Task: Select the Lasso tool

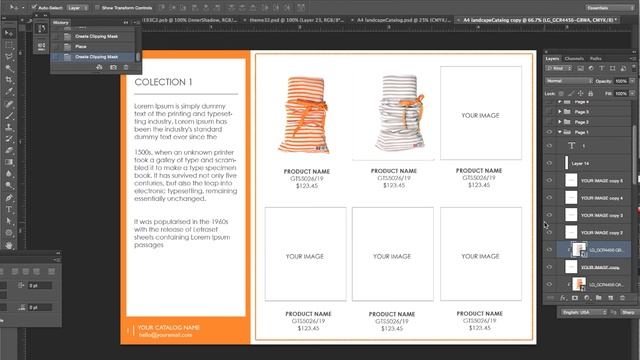Action: (9, 57)
